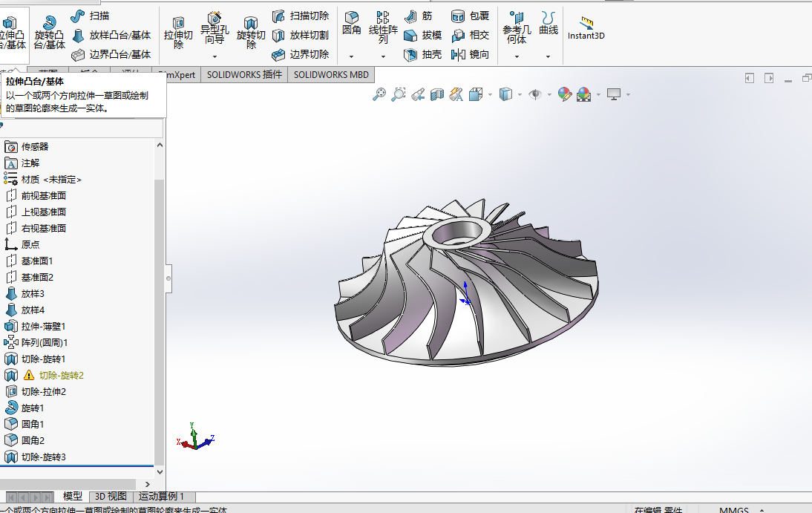
Task: Use the zoom to fit view icon
Action: click(x=379, y=94)
